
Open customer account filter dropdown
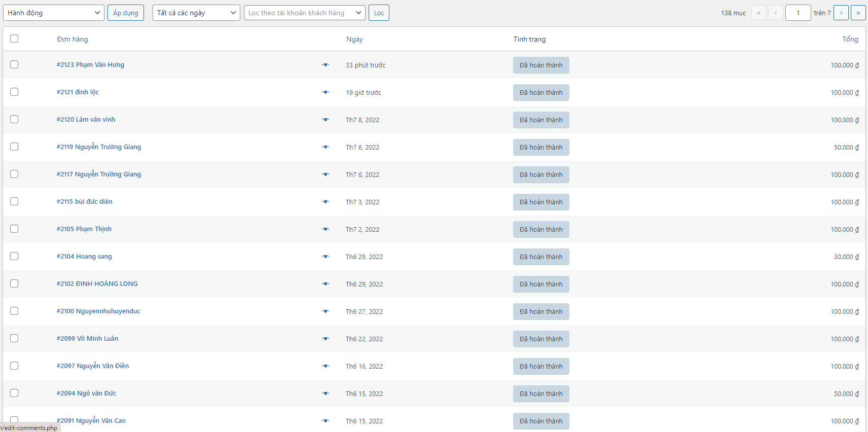(x=305, y=13)
